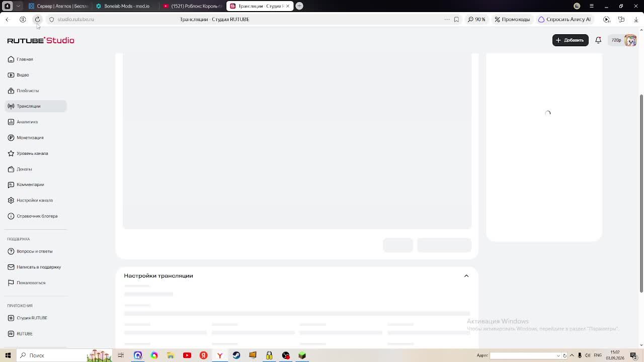The height and width of the screenshot is (362, 644).
Task: Open Настройки канала
Action: (x=30, y=200)
